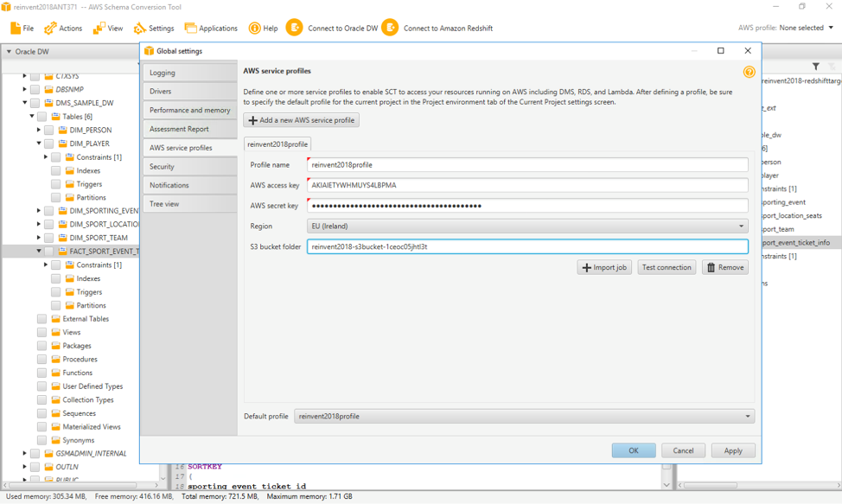The height and width of the screenshot is (504, 842).
Task: Click the DIM_PERSON table icon
Action: 63,130
